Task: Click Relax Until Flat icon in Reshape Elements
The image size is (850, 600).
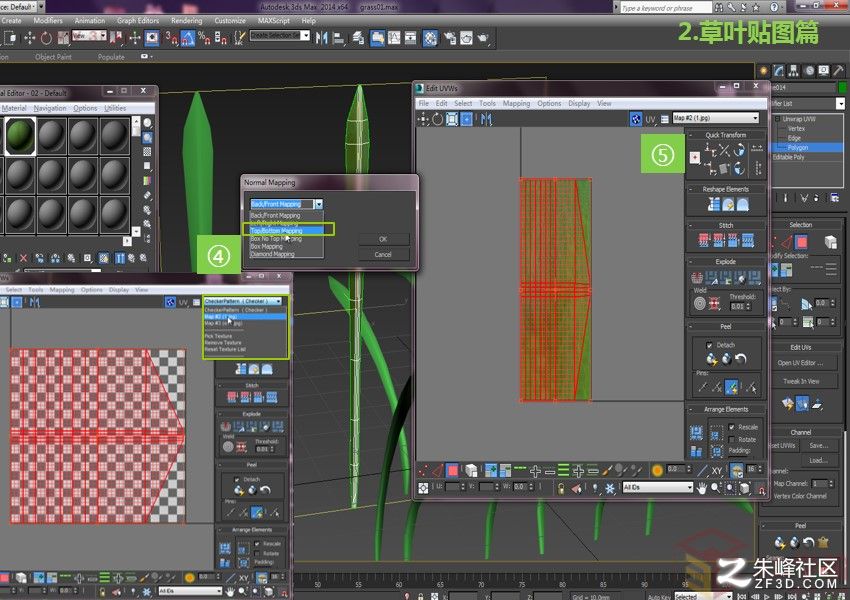Action: pos(728,204)
